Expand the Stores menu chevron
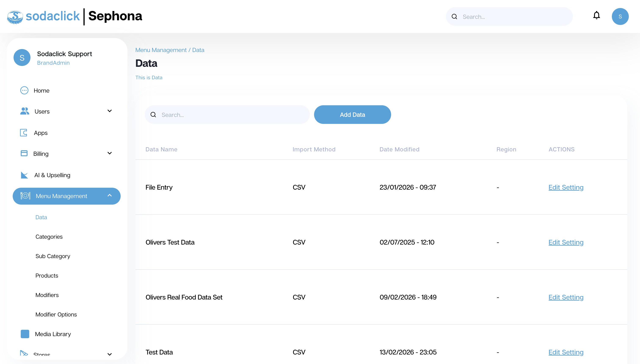Screen dimensions: 640x364 coord(109,354)
